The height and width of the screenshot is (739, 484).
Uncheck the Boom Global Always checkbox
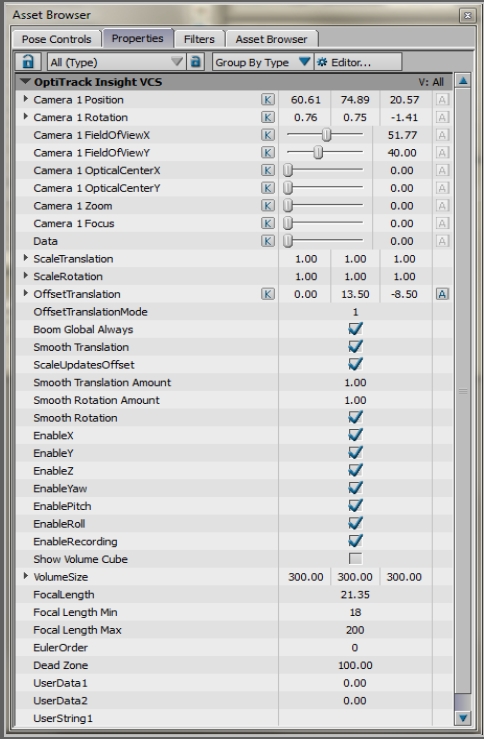click(355, 328)
